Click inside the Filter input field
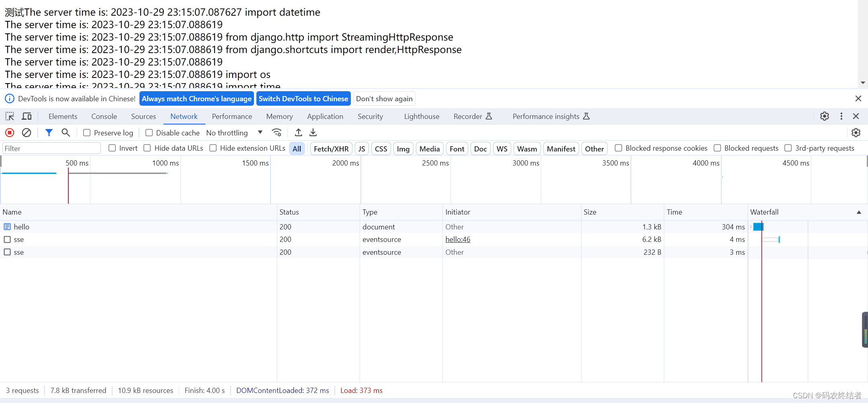The image size is (868, 403). point(51,148)
